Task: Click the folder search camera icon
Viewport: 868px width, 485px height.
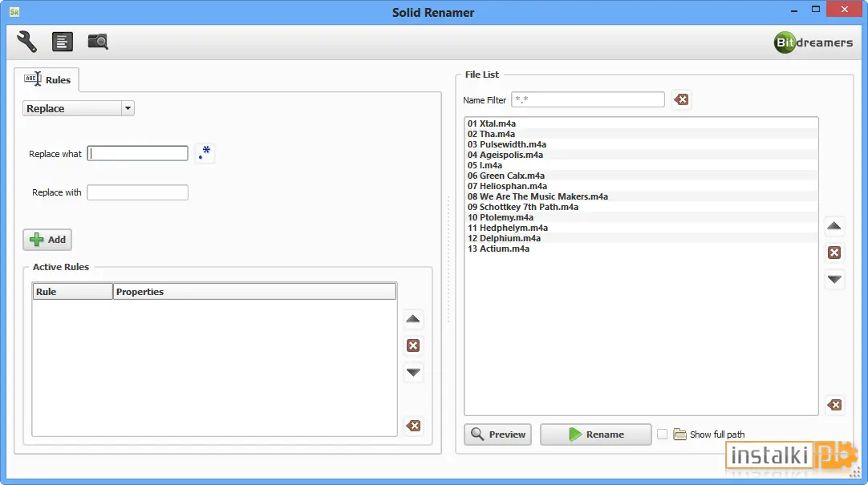Action: (x=98, y=42)
